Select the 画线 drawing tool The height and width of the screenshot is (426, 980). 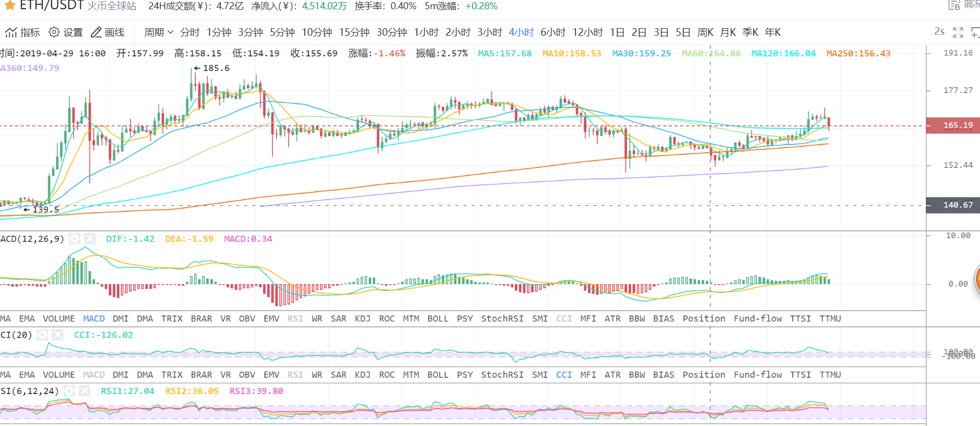108,33
